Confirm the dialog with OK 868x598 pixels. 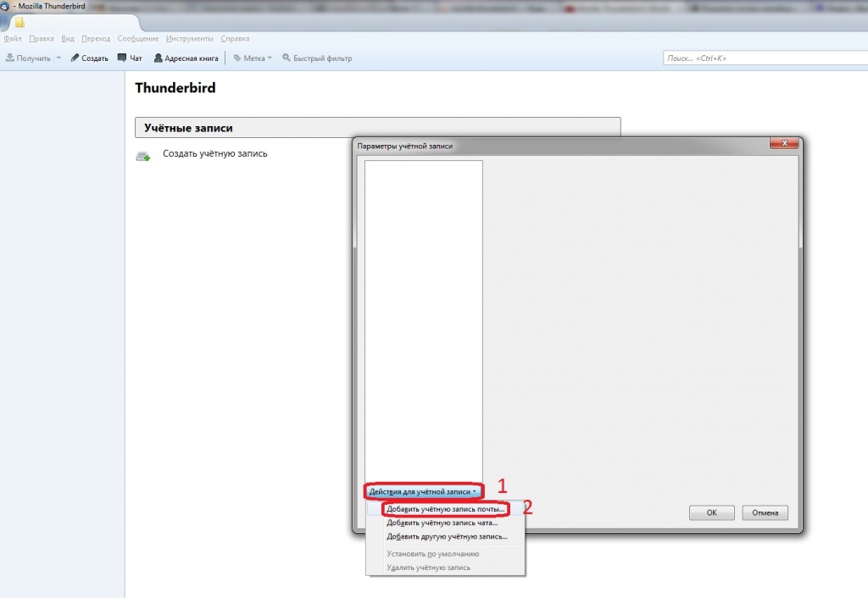pyautogui.click(x=712, y=512)
